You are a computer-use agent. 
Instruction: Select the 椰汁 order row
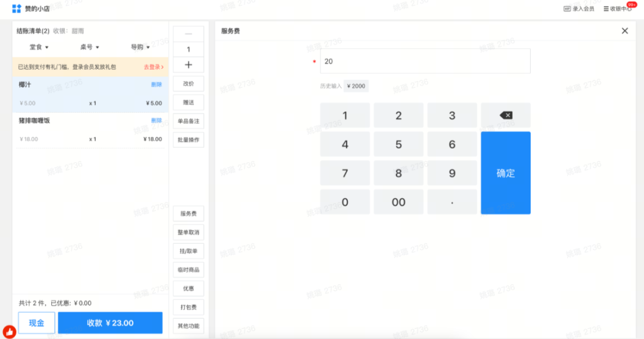[90, 94]
